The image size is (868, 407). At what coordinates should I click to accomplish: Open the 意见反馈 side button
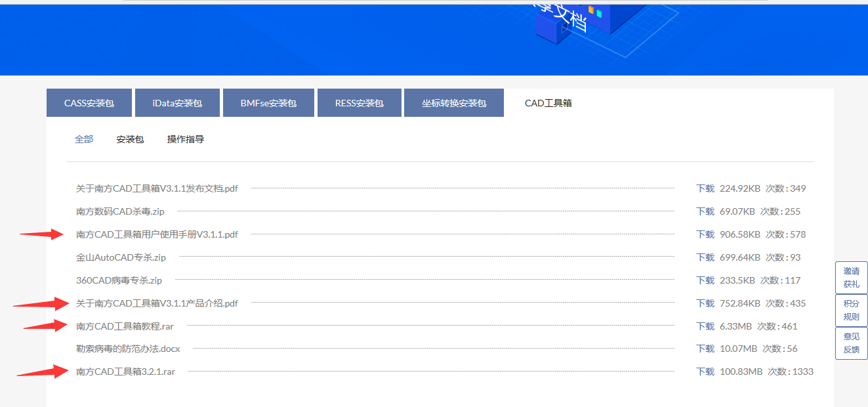[851, 343]
